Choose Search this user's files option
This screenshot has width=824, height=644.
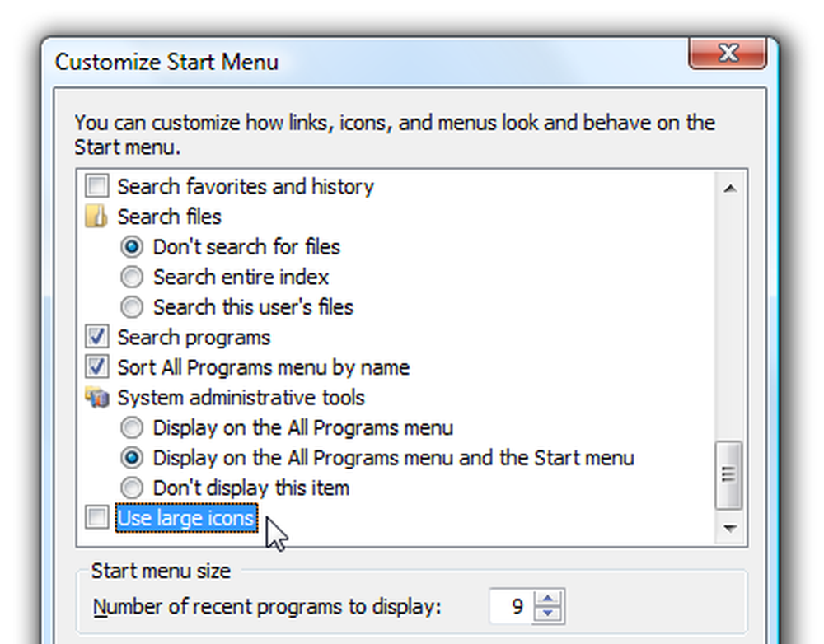click(x=131, y=307)
